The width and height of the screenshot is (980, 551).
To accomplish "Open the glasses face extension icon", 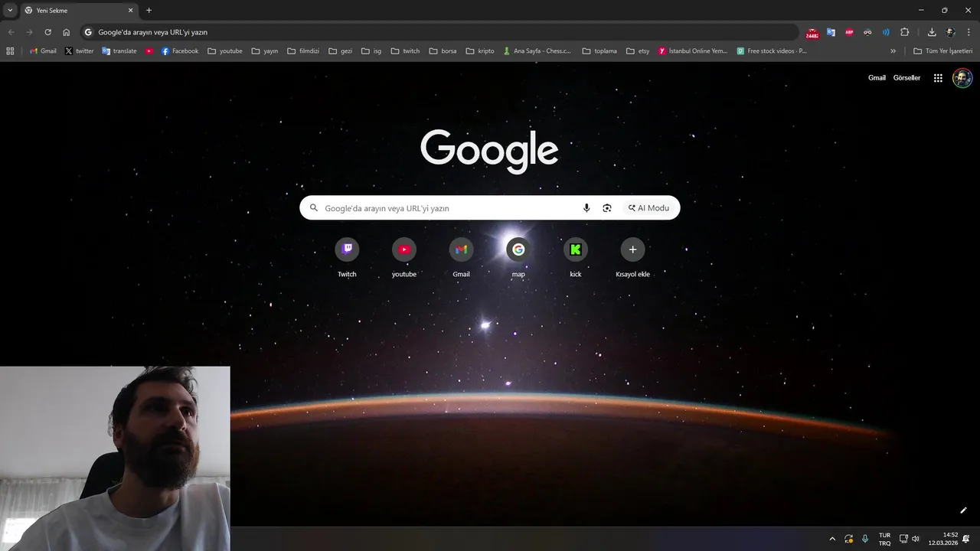I will (x=867, y=32).
